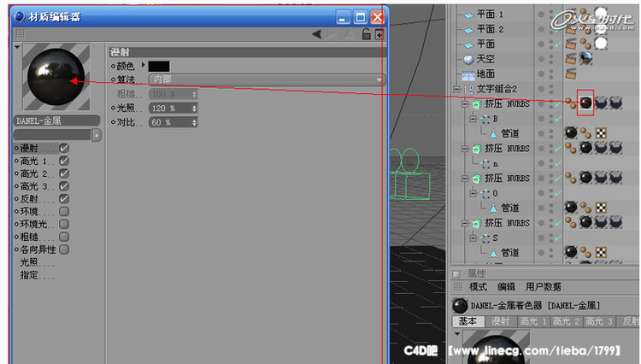
Task: Click the spline icon of object O
Action: (485, 194)
